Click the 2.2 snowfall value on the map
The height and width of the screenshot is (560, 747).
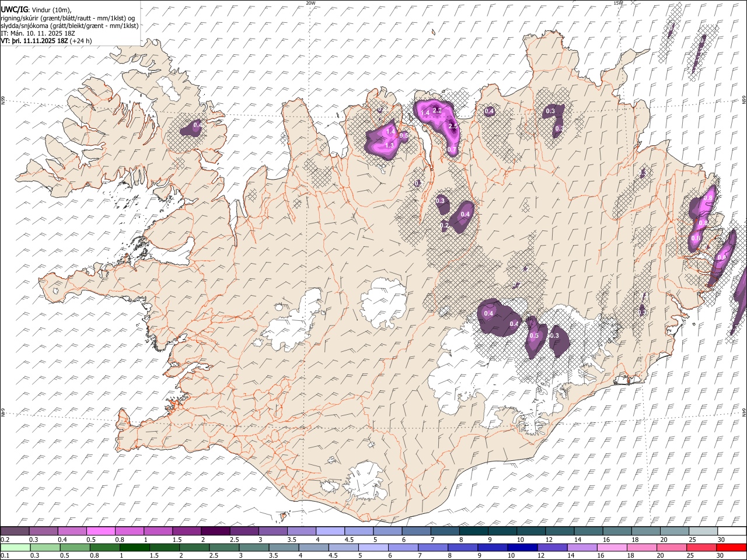point(438,110)
